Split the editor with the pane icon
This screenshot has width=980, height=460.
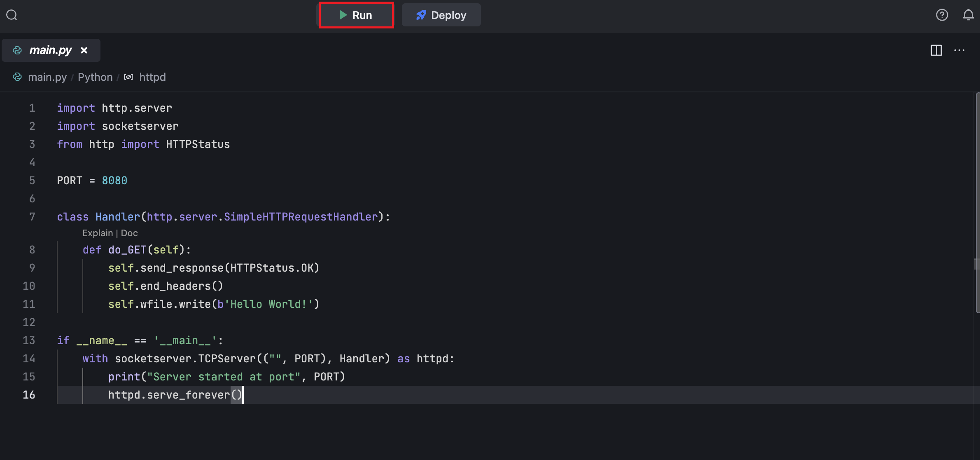936,50
